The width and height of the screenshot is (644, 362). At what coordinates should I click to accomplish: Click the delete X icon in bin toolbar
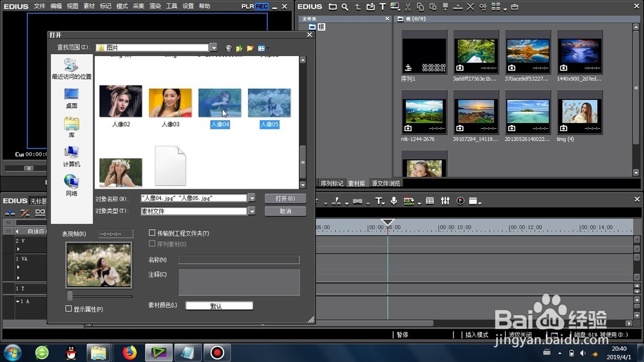(470, 6)
